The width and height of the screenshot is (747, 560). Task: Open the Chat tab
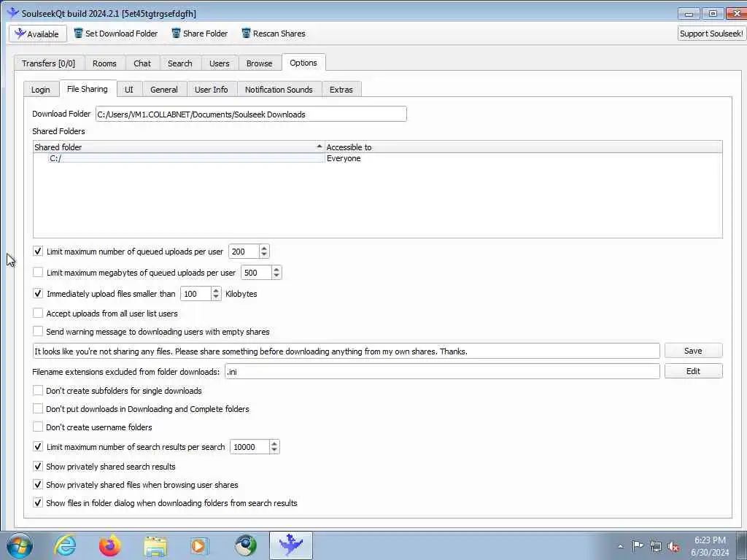click(x=142, y=63)
